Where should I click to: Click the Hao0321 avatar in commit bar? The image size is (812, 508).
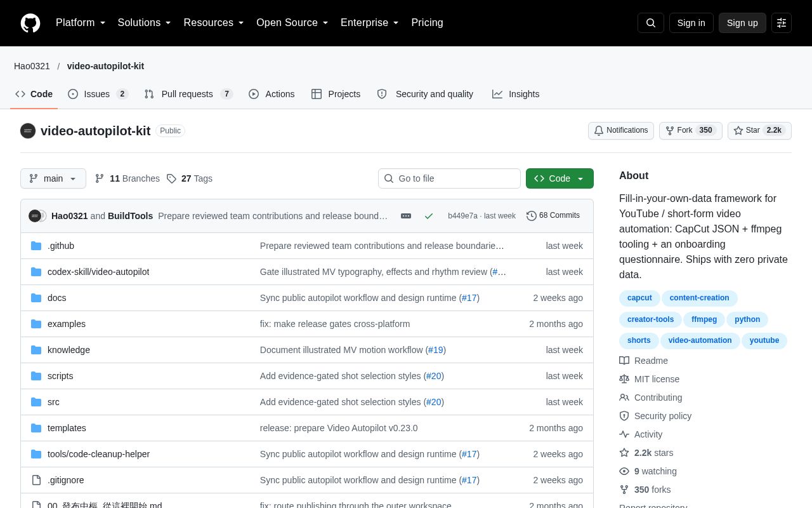[x=34, y=216]
